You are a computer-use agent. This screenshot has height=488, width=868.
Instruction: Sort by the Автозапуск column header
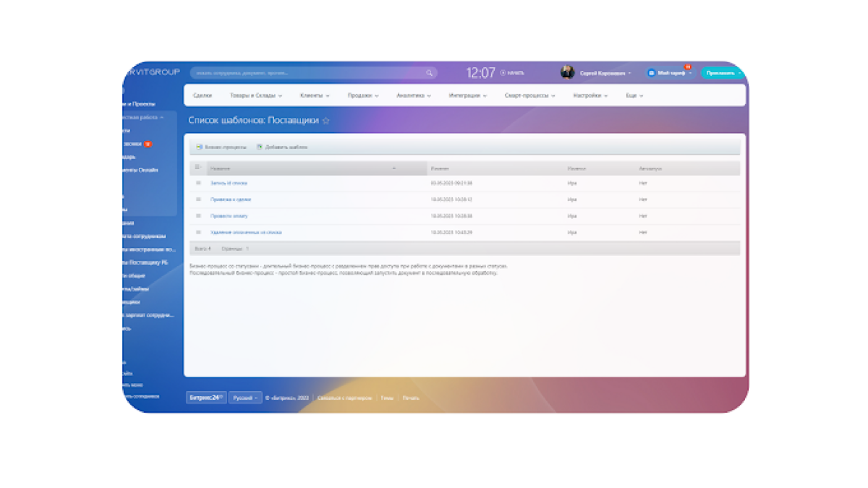pos(650,168)
